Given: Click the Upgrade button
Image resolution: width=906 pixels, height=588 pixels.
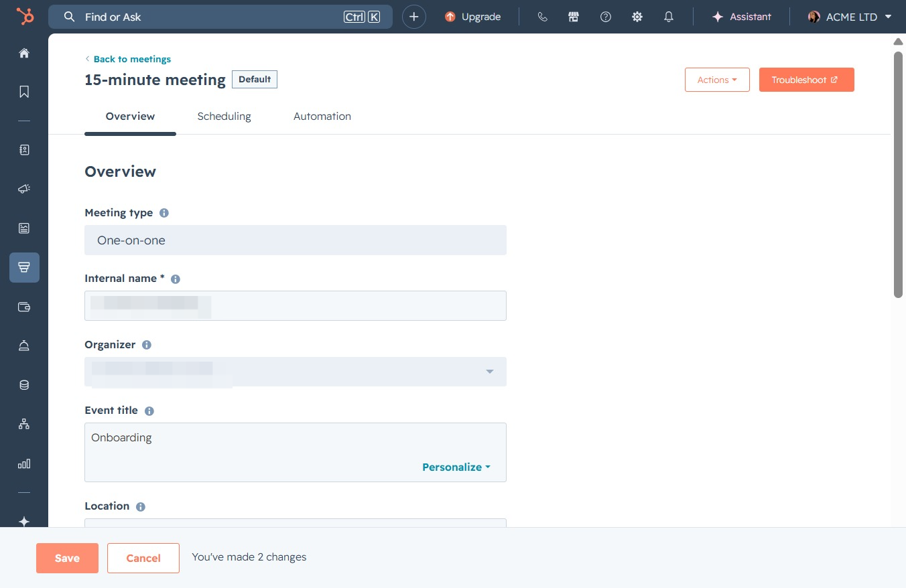Looking at the screenshot, I should [x=473, y=17].
